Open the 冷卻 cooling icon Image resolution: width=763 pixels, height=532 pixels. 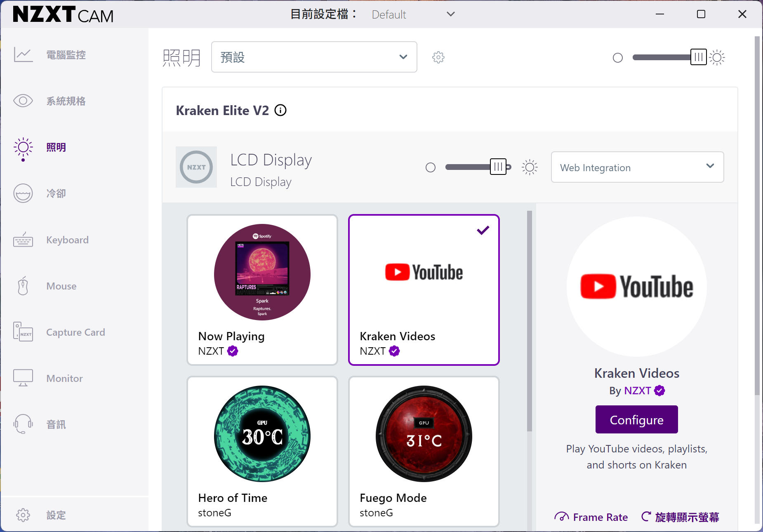point(23,193)
